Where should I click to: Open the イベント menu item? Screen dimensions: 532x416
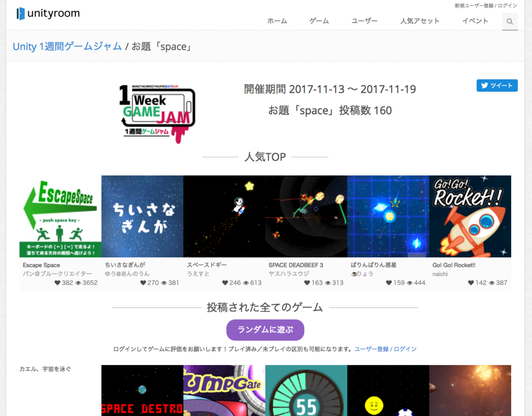click(475, 21)
